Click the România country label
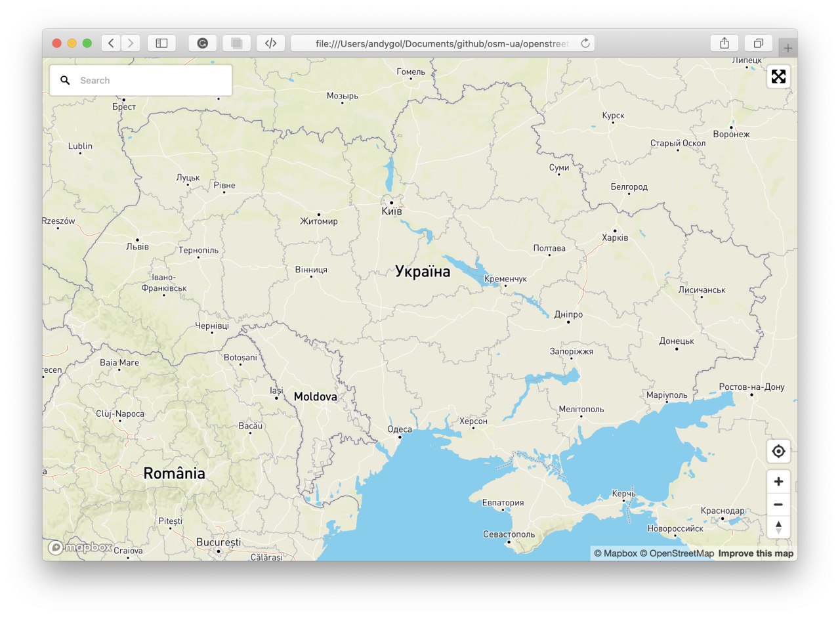Viewport: 840px width, 617px height. 175,473
